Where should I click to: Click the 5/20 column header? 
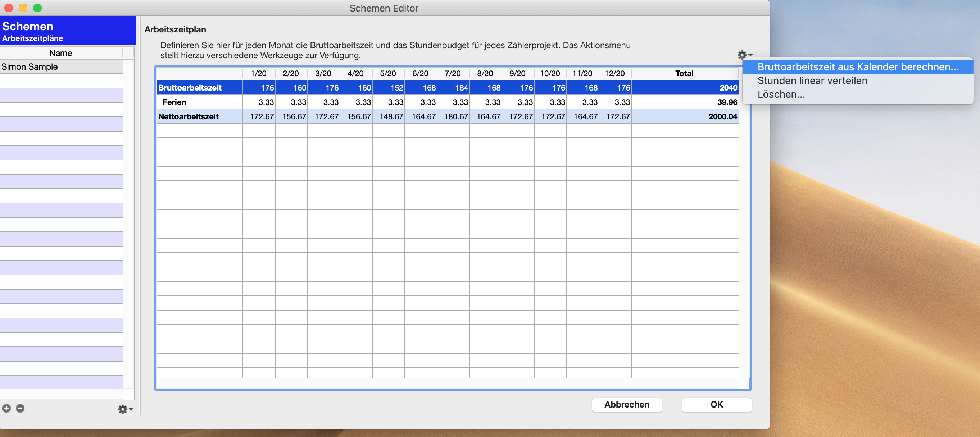point(388,73)
